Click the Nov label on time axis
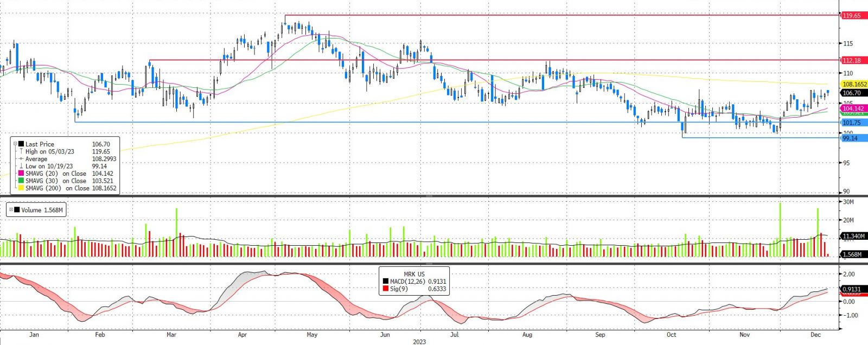This screenshot has width=868, height=345. 745,335
